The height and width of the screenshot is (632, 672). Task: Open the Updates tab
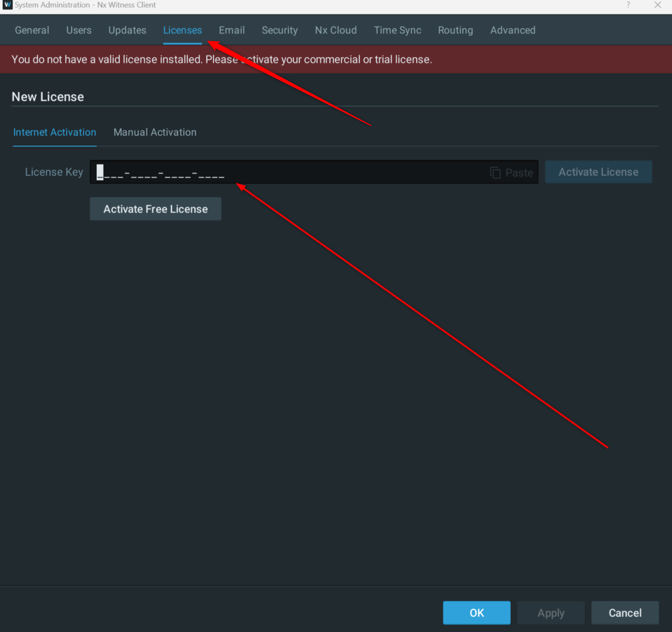127,30
